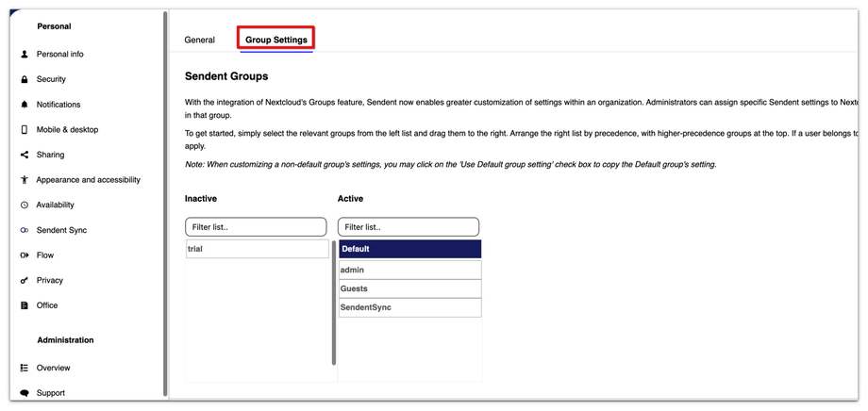Click the Flow icon in sidebar
This screenshot has height=411, width=868.
pos(25,255)
